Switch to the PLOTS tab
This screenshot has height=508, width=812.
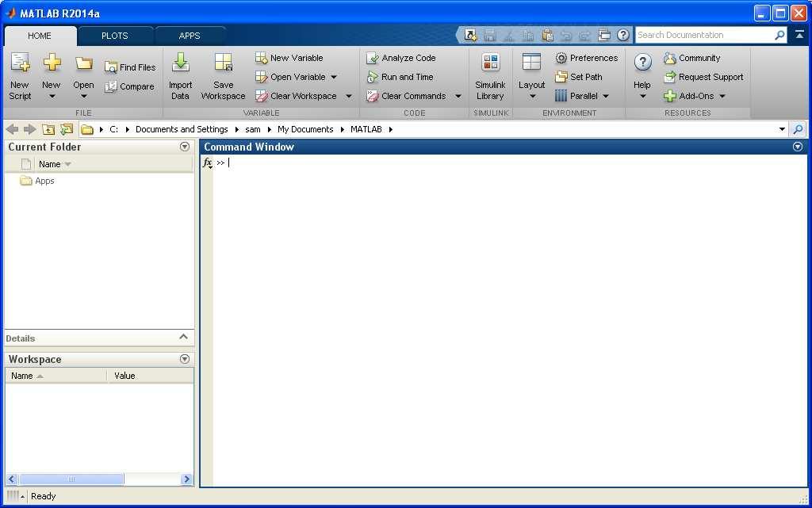pyautogui.click(x=114, y=36)
